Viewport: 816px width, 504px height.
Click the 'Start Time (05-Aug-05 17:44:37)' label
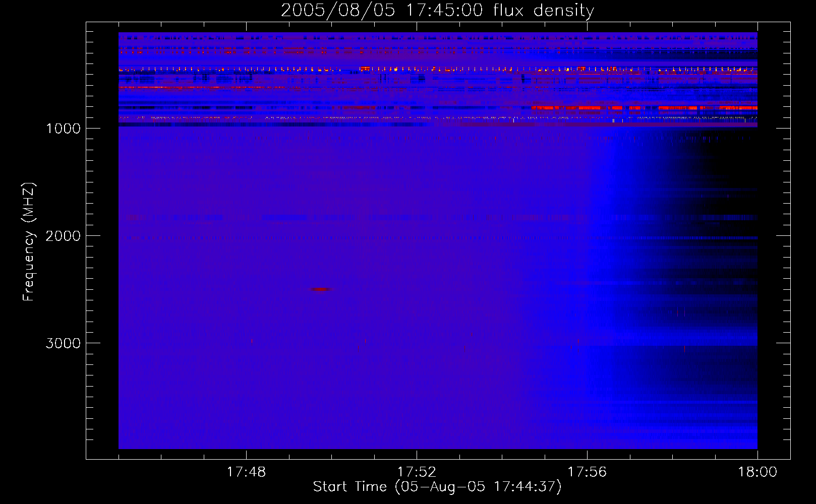point(437,487)
